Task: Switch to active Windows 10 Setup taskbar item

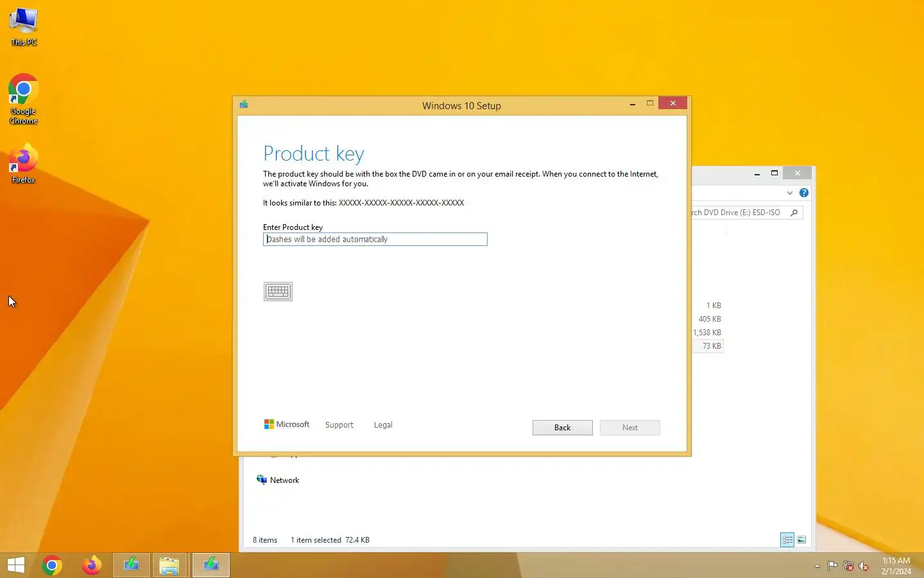Action: click(211, 565)
